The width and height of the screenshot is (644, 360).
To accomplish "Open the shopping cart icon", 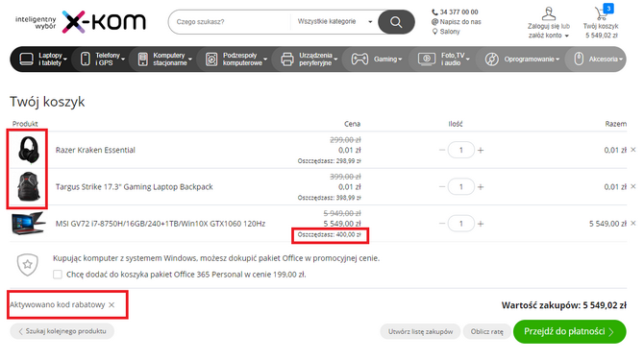I will 602,12.
